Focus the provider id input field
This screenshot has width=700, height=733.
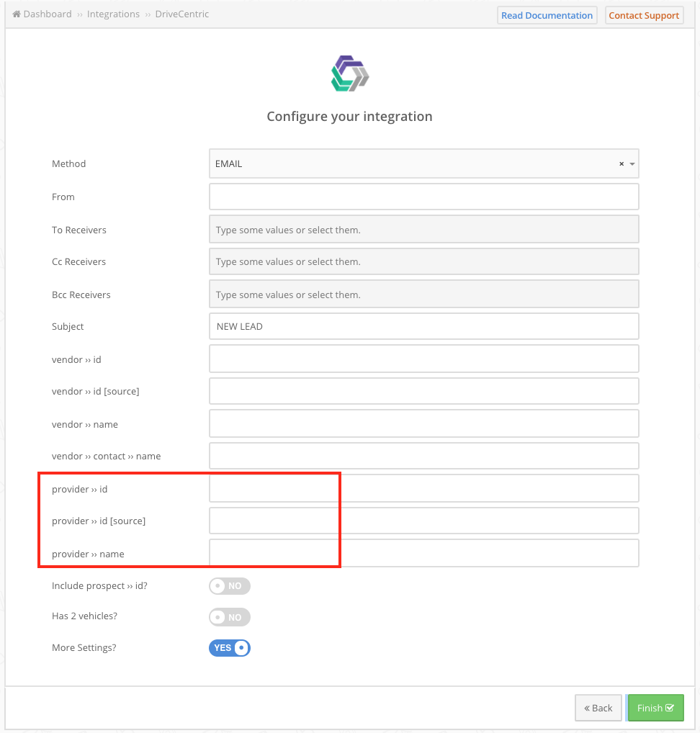(424, 488)
